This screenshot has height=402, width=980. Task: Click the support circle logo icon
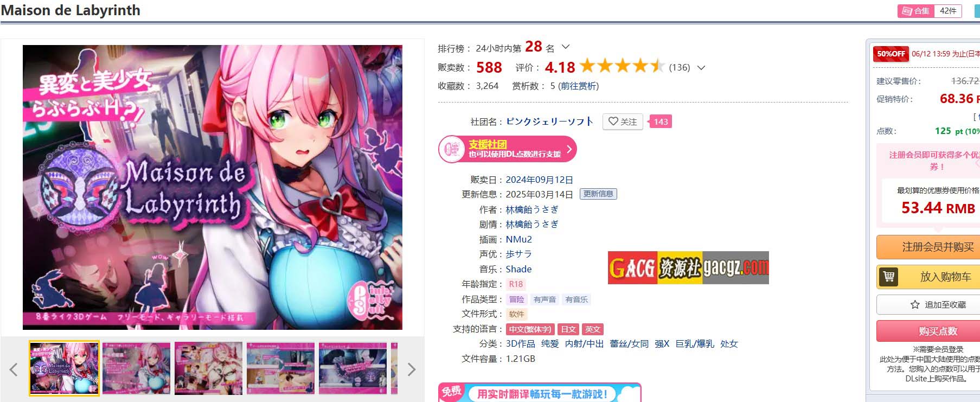pyautogui.click(x=451, y=149)
